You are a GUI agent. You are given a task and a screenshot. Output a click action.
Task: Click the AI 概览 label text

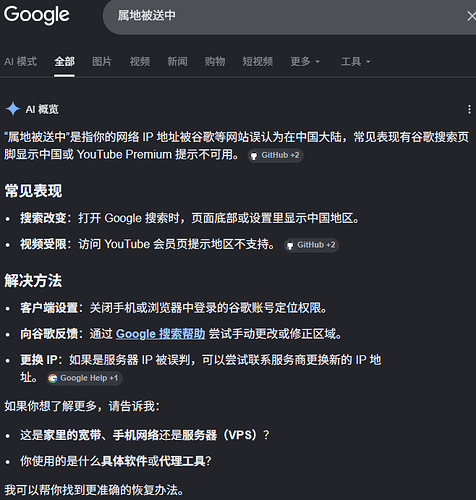click(x=42, y=109)
